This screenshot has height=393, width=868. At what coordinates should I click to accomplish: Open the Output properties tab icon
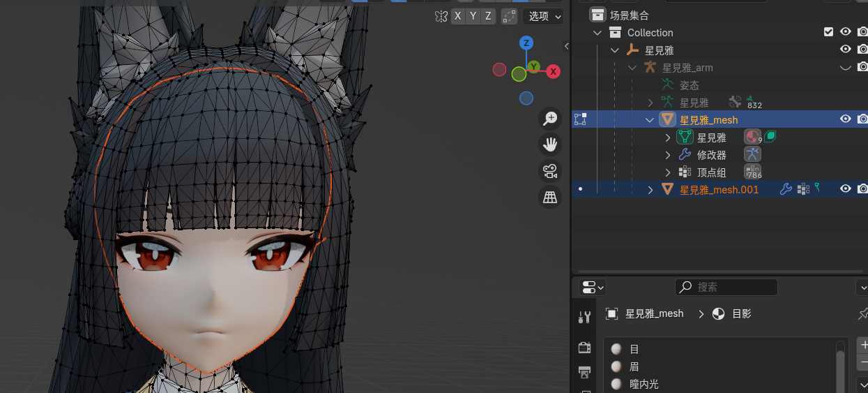coord(584,372)
